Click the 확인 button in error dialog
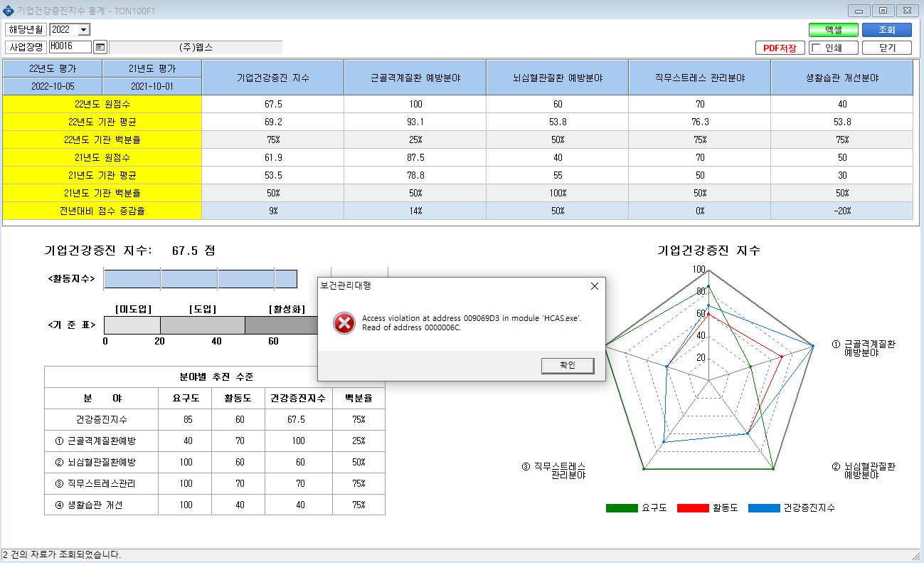Viewport: 924px width, 563px height. (x=567, y=365)
